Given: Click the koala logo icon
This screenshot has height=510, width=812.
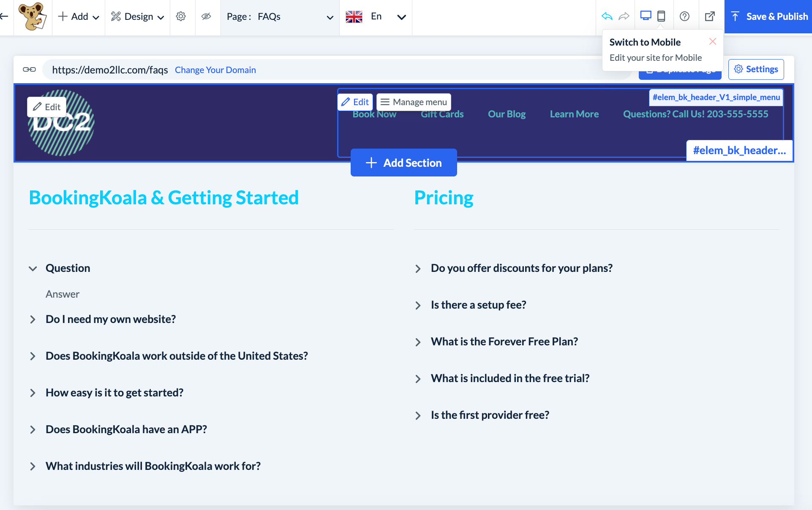Looking at the screenshot, I should click(x=33, y=17).
